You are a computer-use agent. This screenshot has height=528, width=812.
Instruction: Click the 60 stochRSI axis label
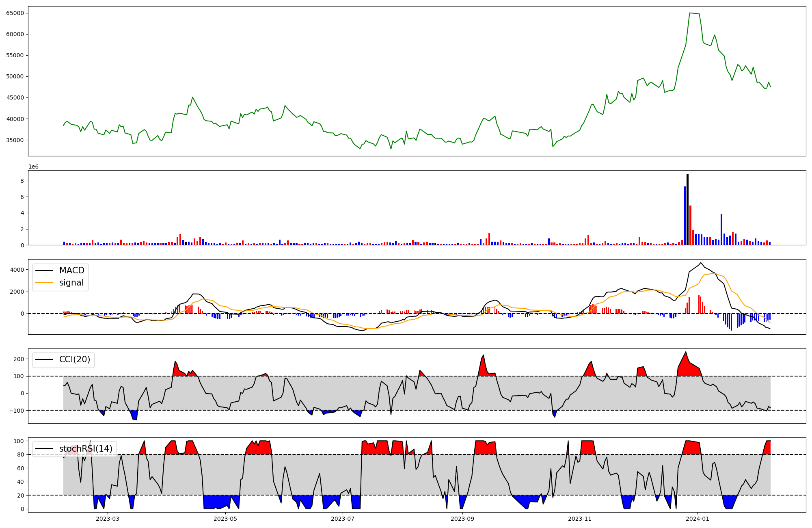coord(21,468)
